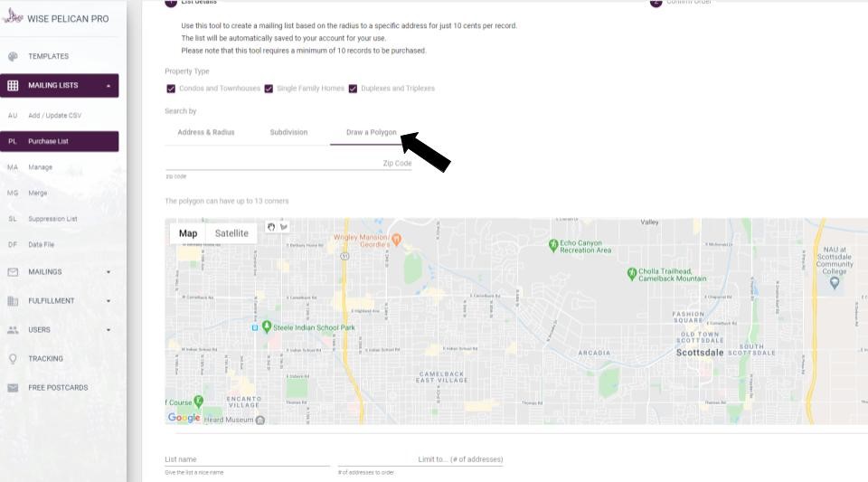Select the draw polygon shape tool on map
Viewport: 868px width, 482px height.
coord(284,227)
